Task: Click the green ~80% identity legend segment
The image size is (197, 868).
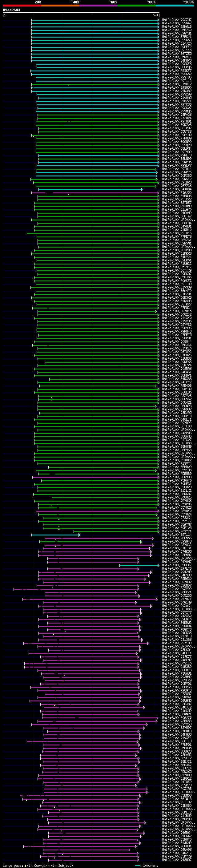Action: click(137, 6)
